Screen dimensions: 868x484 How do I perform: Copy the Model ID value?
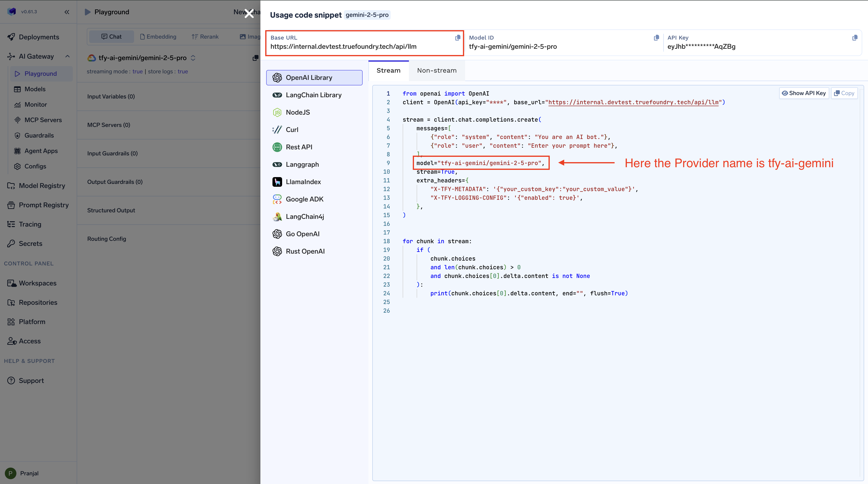[656, 38]
